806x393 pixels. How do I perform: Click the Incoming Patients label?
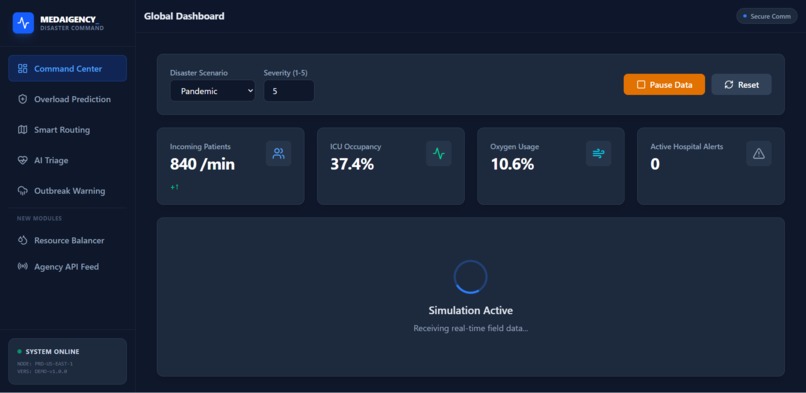(x=200, y=147)
